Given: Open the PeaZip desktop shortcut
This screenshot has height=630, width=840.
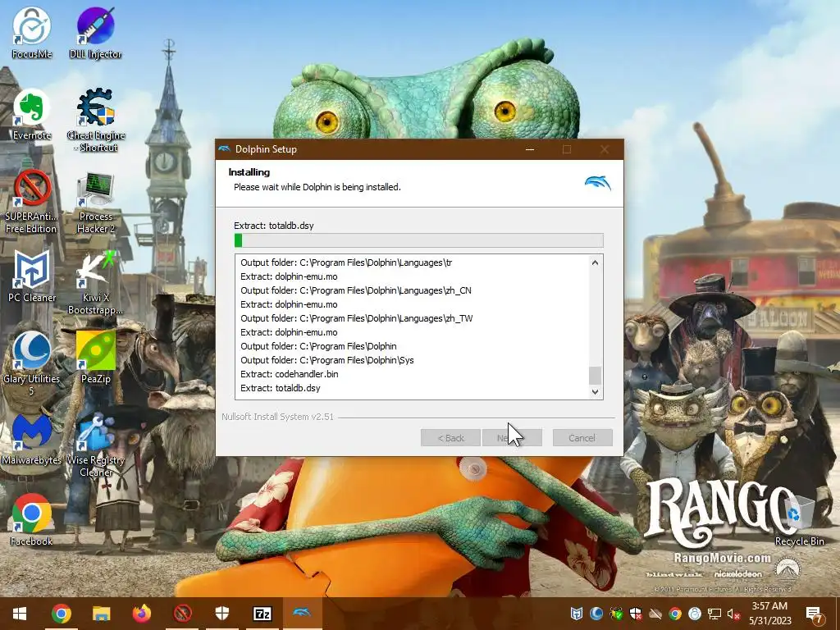Looking at the screenshot, I should [96, 358].
